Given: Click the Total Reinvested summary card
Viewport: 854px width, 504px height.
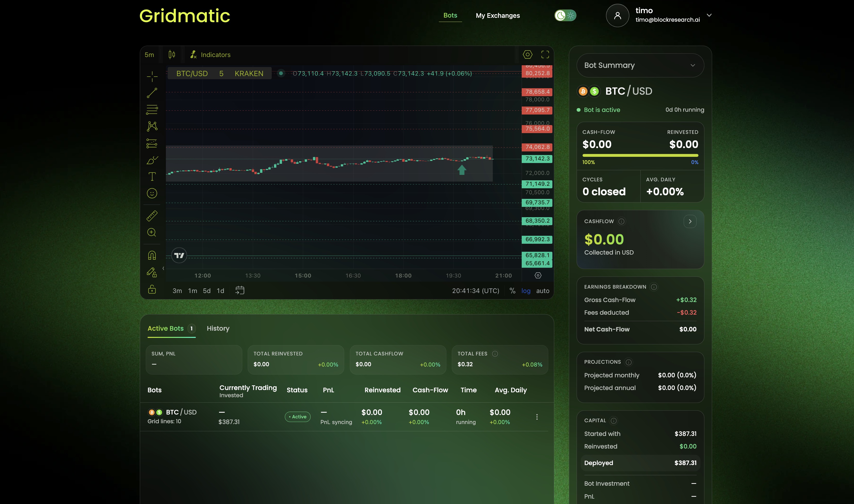Looking at the screenshot, I should pyautogui.click(x=295, y=360).
